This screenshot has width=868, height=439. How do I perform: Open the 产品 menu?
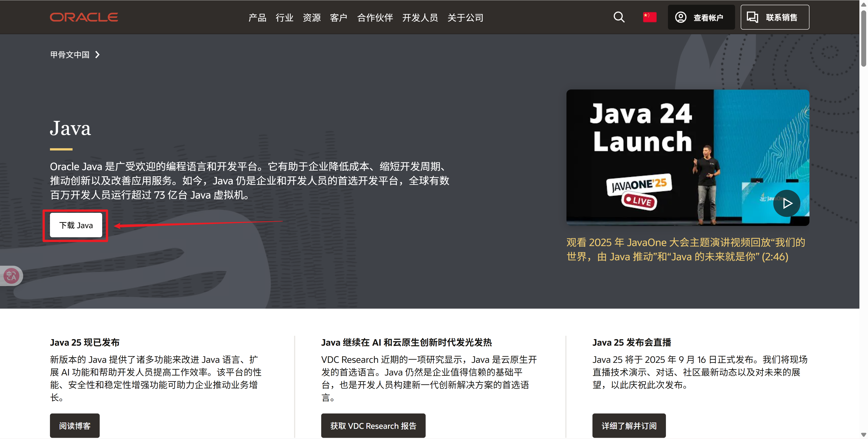257,18
